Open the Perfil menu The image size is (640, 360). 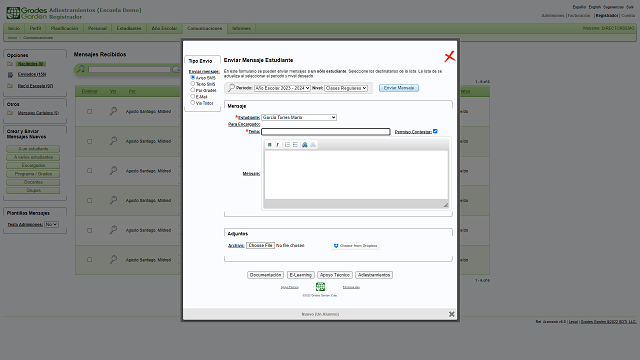(x=36, y=28)
